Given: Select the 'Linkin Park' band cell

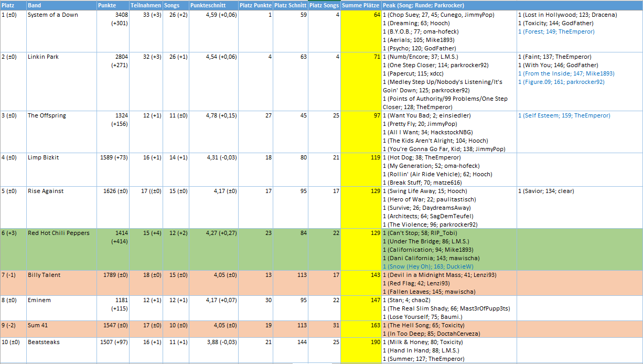Looking at the screenshot, I should click(x=61, y=82).
